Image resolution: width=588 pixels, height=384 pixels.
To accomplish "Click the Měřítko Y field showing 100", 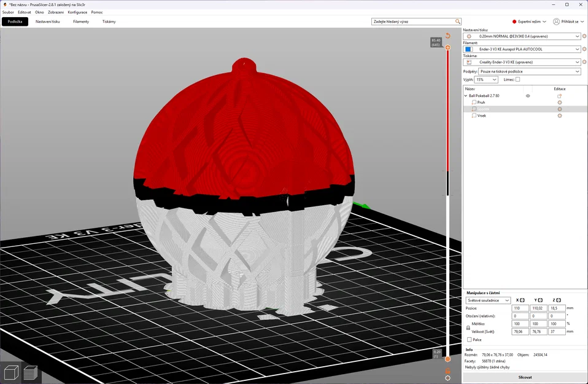I will [x=538, y=324].
